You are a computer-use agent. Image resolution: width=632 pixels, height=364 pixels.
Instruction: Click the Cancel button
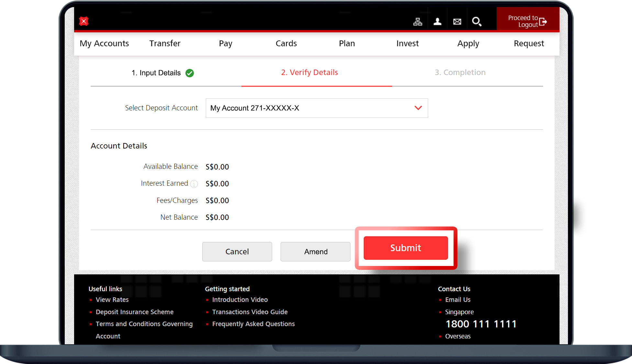pos(237,252)
